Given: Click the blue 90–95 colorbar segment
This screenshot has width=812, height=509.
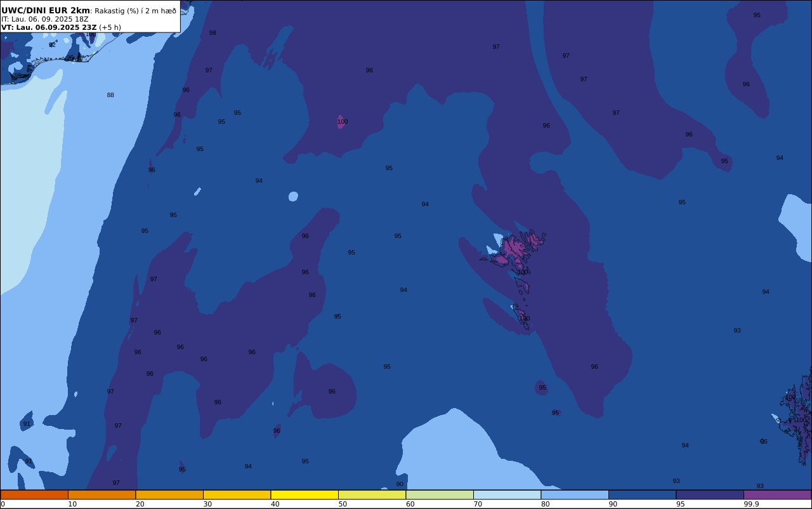Looking at the screenshot, I should 642,494.
